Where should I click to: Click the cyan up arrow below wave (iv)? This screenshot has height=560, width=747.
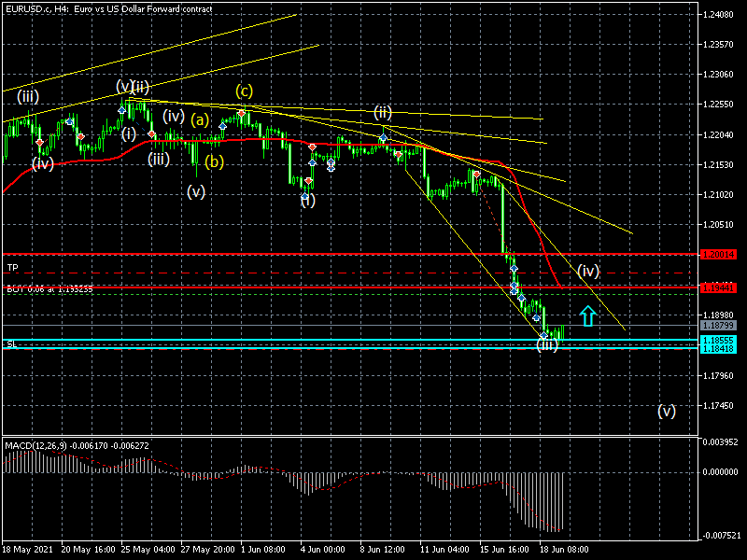point(587,316)
